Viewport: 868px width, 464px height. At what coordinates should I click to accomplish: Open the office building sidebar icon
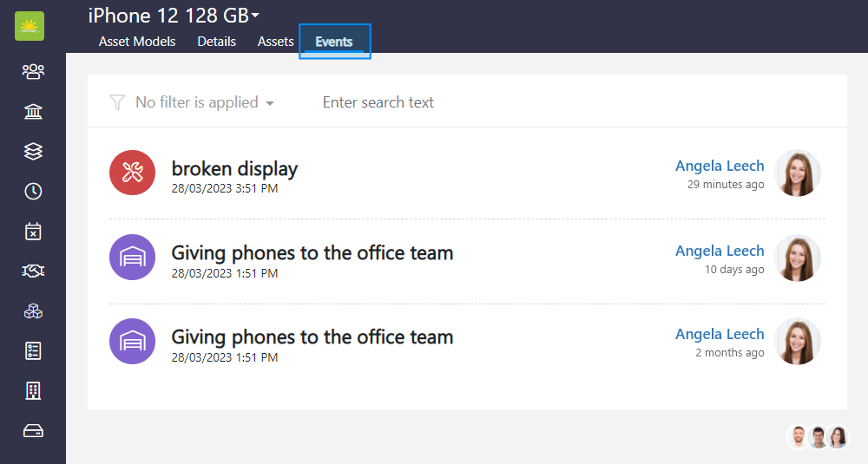[x=33, y=390]
